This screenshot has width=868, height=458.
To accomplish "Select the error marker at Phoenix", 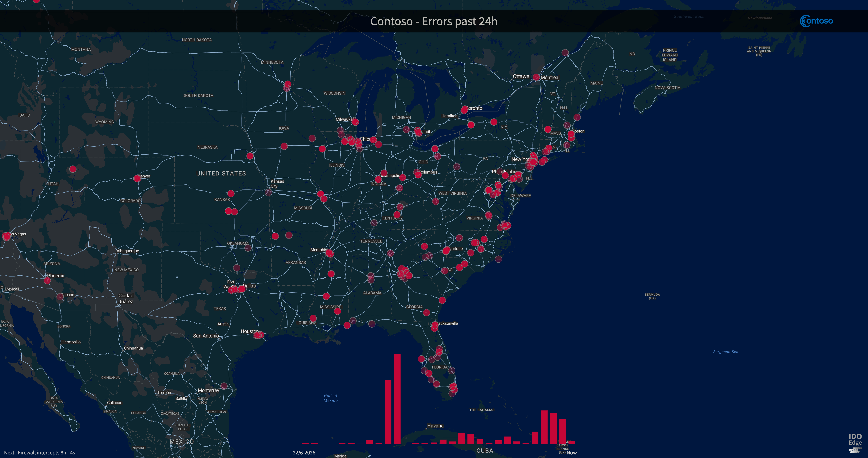I will 47,280.
